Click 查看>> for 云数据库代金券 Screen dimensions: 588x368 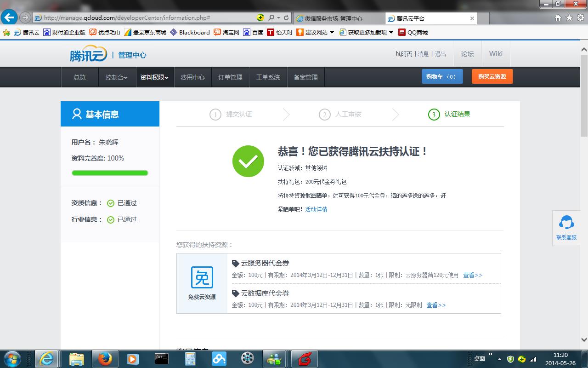pos(436,305)
